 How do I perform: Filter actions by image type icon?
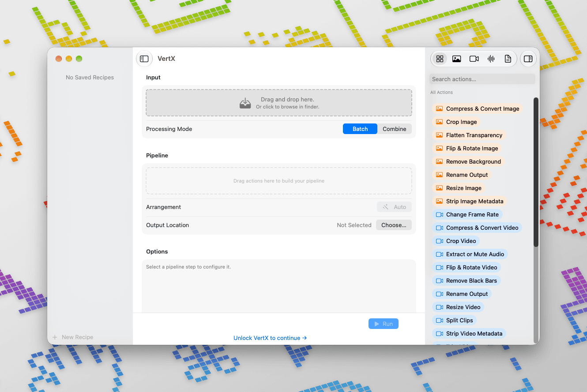(457, 59)
